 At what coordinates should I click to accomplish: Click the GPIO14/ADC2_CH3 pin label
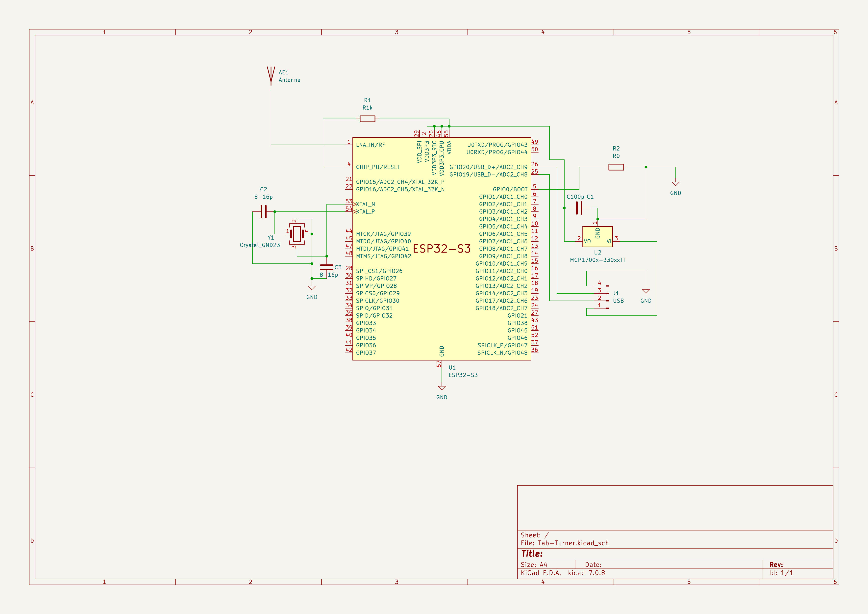[x=501, y=293]
